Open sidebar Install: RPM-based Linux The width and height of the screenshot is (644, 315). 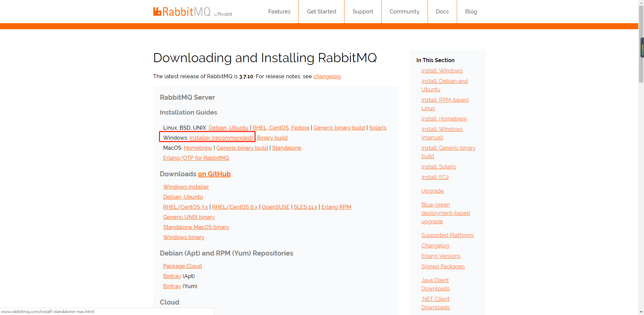[x=445, y=104]
